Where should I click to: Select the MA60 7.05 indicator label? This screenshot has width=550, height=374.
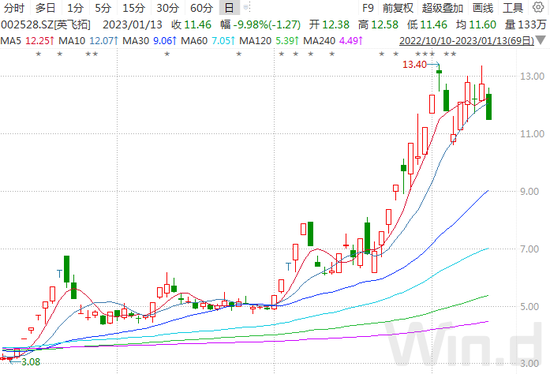click(208, 41)
